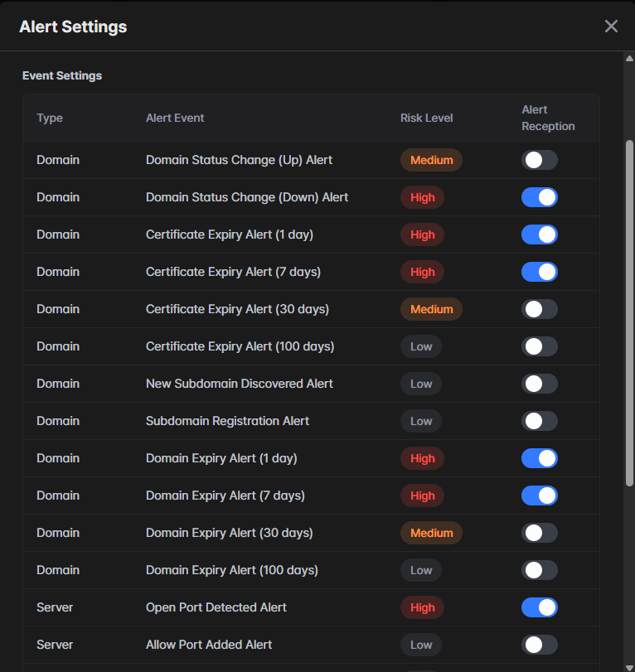Enable Certificate Expiry Alert (30 days) toggle
The height and width of the screenshot is (672, 635).
[x=539, y=309]
